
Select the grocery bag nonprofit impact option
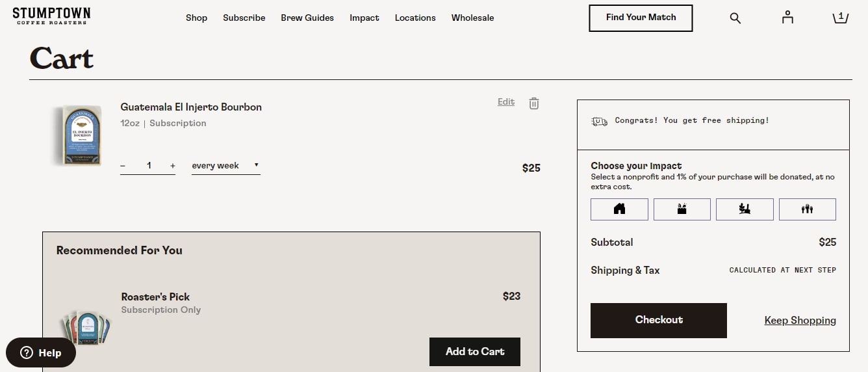point(682,209)
